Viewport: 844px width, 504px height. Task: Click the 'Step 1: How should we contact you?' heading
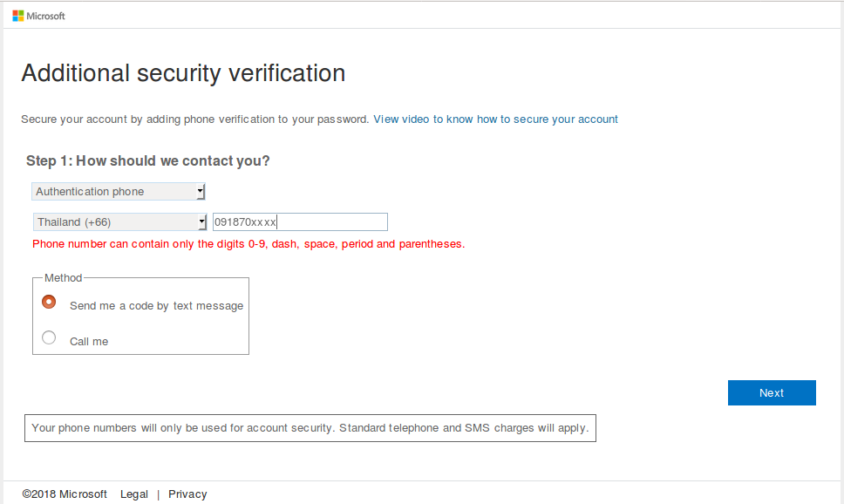(148, 161)
